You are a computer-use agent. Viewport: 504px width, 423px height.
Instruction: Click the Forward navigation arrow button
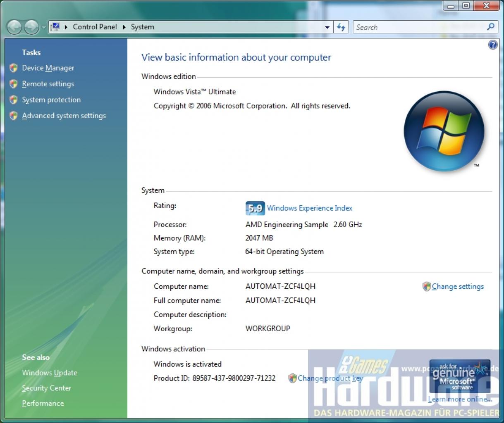[x=31, y=28]
